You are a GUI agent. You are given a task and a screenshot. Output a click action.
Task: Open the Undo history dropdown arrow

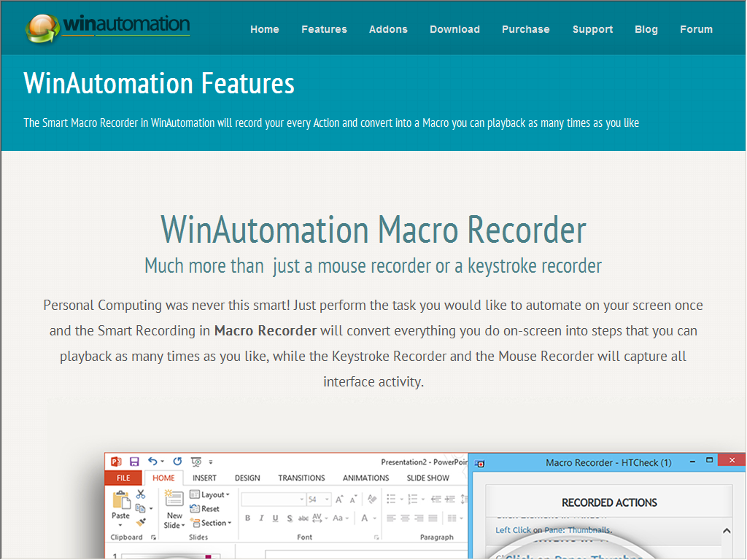163,462
